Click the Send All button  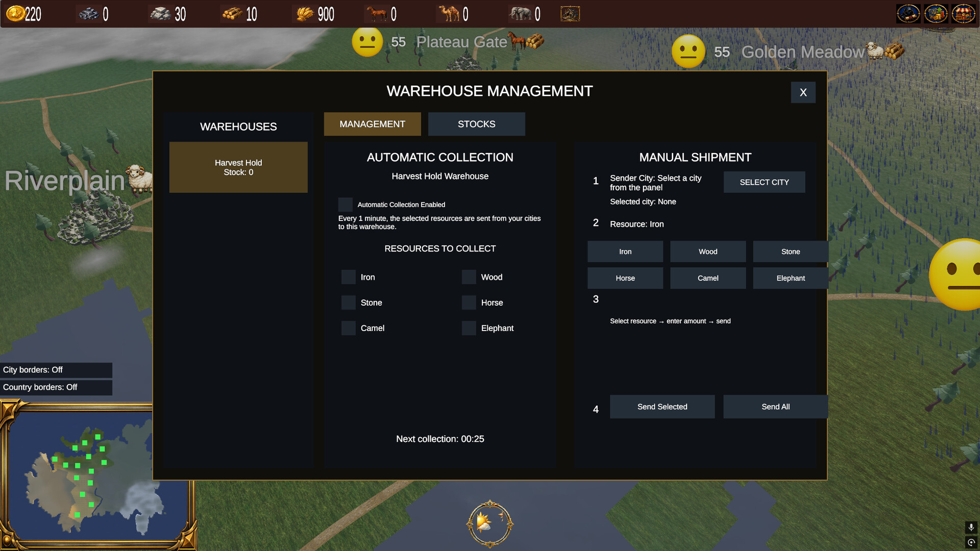click(x=776, y=407)
